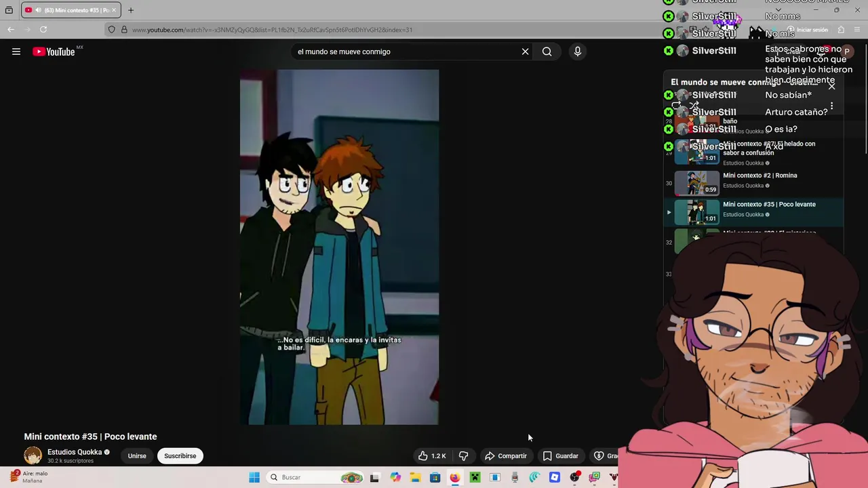Run search with the magnifier button
Viewport: 868px width, 488px height.
coord(547,52)
